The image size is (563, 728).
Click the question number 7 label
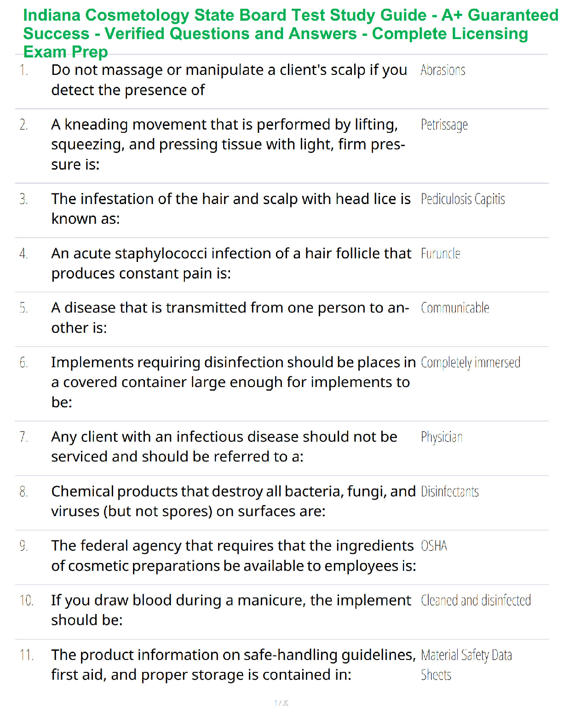24,437
